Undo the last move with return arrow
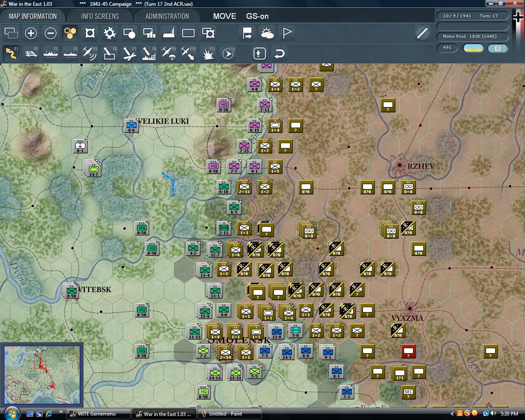 pos(279,53)
